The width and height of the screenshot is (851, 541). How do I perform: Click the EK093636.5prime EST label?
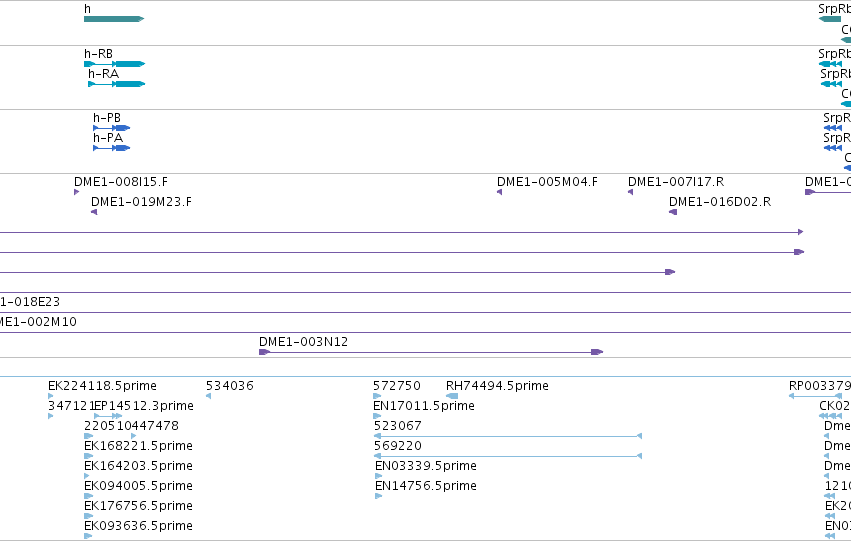(x=138, y=526)
